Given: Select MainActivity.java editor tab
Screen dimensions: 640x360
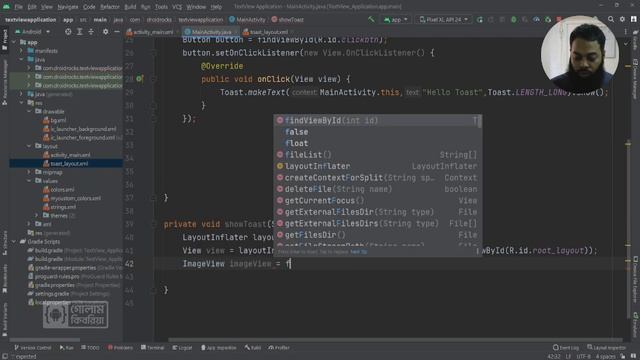Looking at the screenshot, I should point(210,32).
